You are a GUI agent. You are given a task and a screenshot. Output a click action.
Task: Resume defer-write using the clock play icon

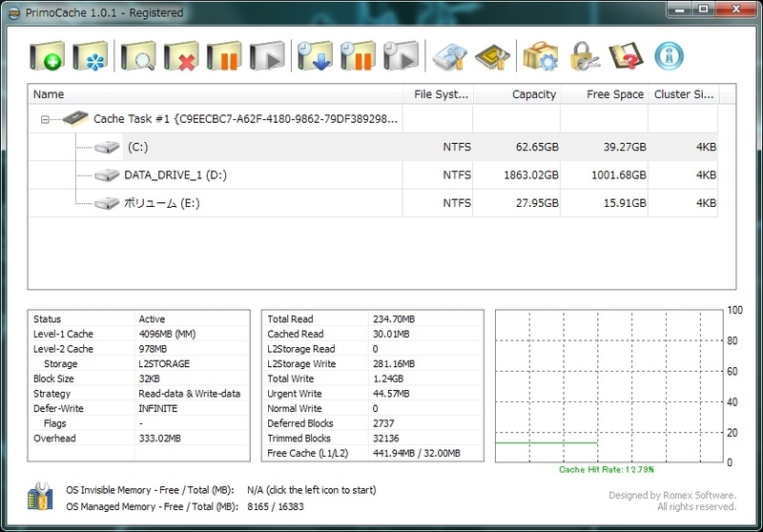(x=401, y=56)
